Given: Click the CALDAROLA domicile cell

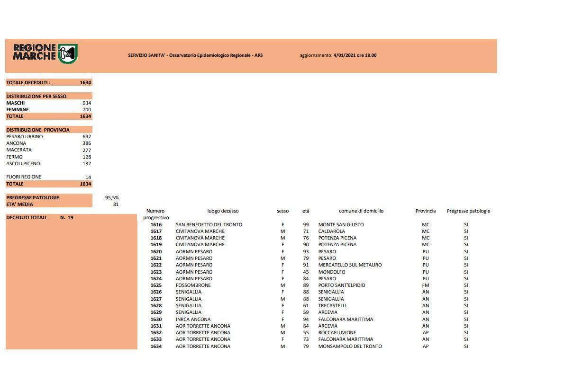Looking at the screenshot, I should [332, 232].
